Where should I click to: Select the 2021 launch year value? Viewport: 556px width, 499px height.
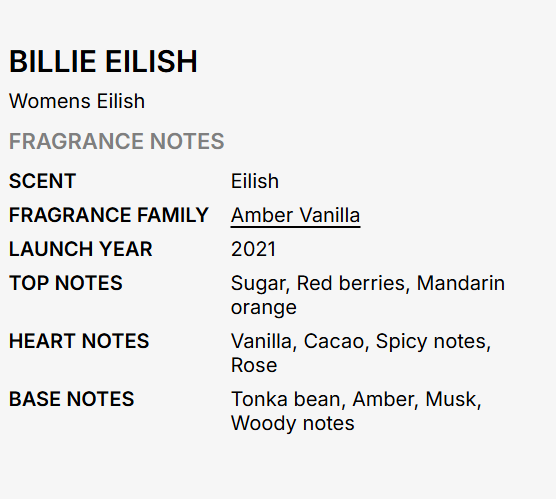coord(253,249)
